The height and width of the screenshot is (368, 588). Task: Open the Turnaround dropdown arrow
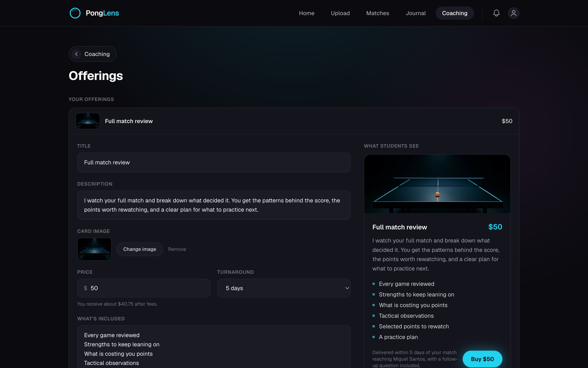pyautogui.click(x=347, y=288)
